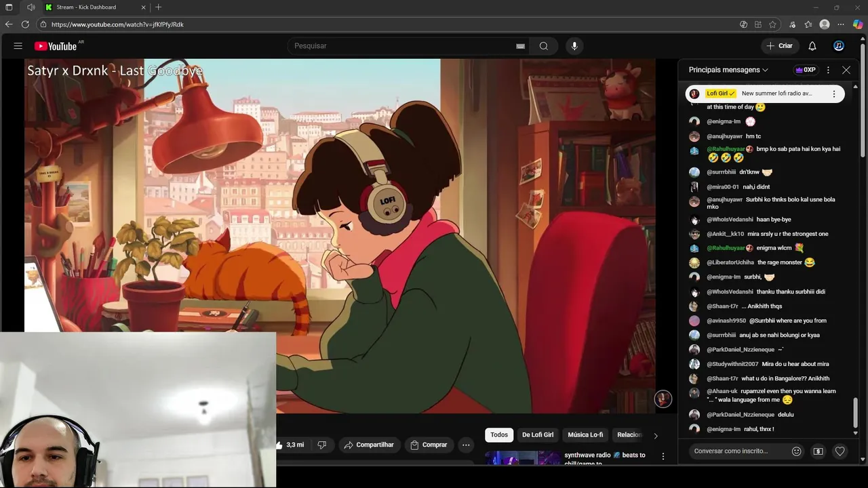Click the search magnifier button
Viewport: 868px width, 488px height.
coord(544,46)
